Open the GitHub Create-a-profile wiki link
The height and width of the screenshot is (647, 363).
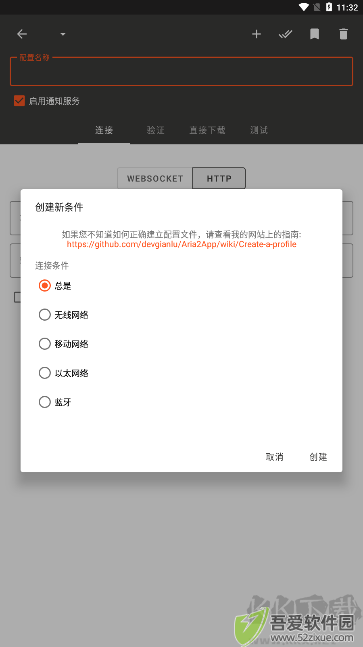[x=182, y=244]
